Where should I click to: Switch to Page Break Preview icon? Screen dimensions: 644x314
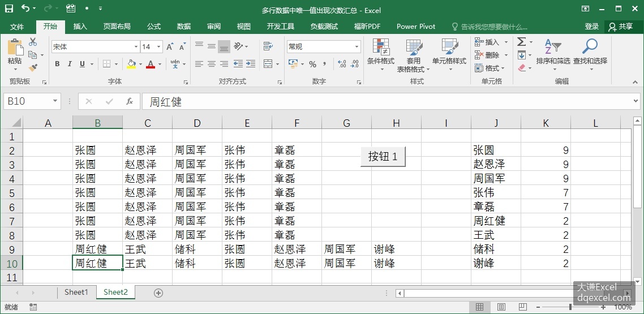(x=522, y=307)
